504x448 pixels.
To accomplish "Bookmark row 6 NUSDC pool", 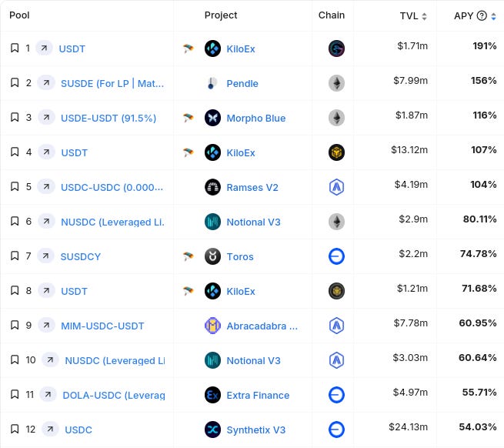I will tap(15, 221).
